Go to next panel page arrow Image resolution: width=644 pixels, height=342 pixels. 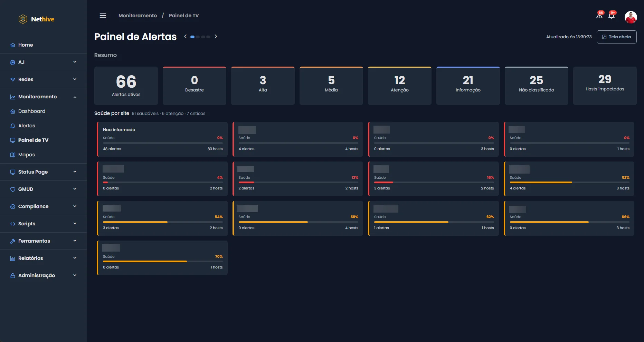tap(216, 37)
